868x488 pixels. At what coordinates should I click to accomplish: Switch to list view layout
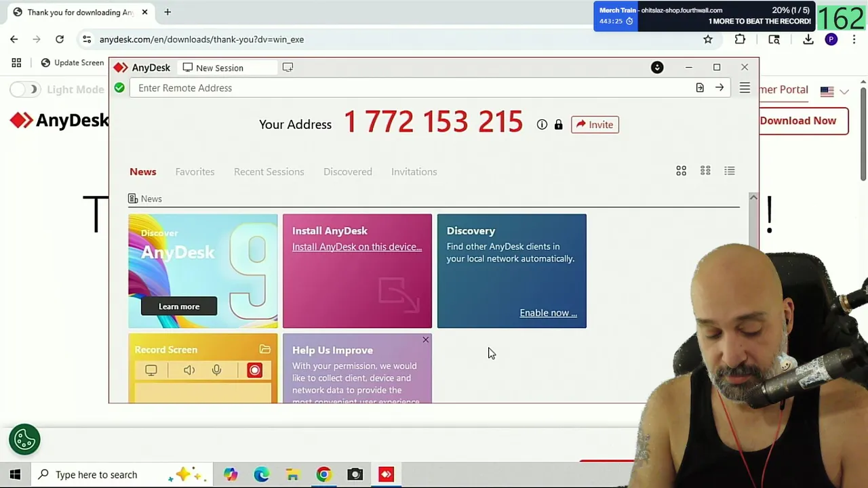730,171
